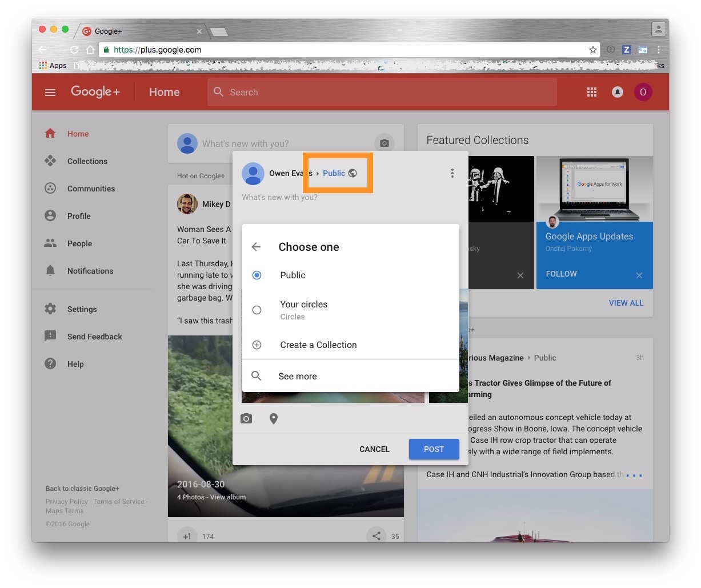Image resolution: width=701 pixels, height=588 pixels.
Task: Select the Public radio option
Action: coord(257,275)
